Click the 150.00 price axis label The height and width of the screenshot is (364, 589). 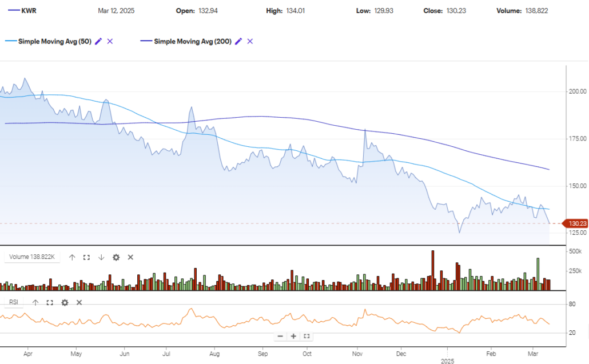coord(578,186)
